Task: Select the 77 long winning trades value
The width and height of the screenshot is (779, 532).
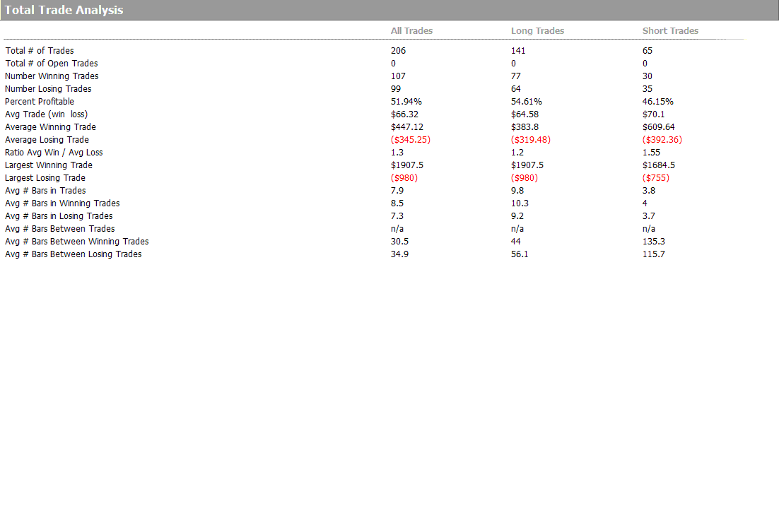Action: coord(516,76)
